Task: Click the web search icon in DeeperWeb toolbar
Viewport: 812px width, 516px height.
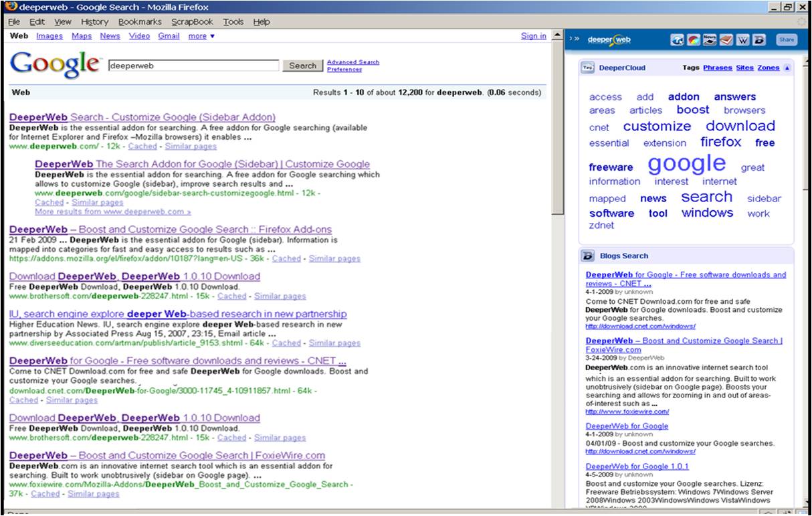Action: 678,40
